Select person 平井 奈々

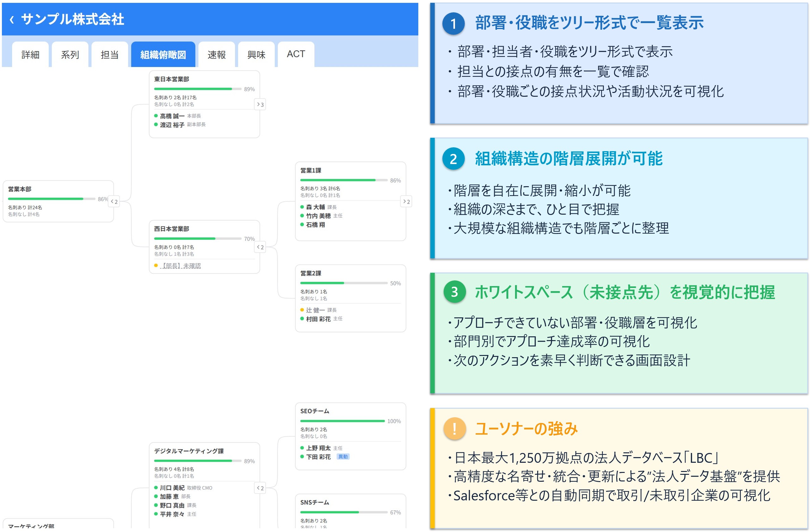(172, 515)
